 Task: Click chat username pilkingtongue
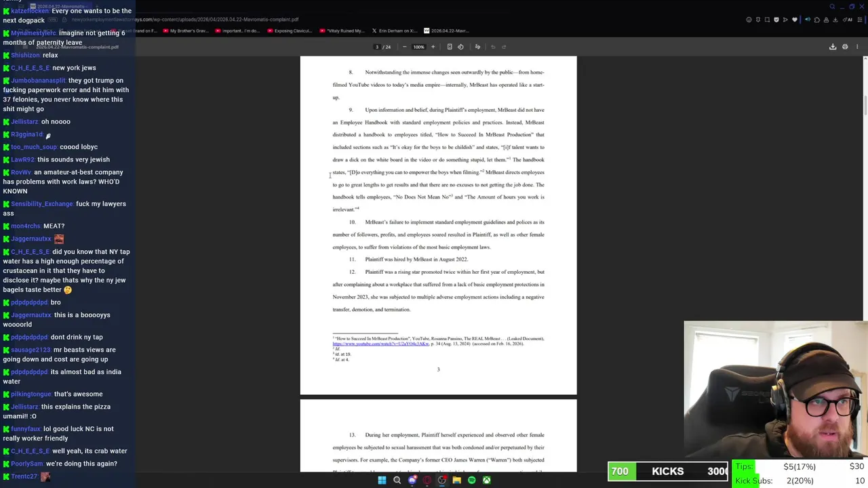31,394
